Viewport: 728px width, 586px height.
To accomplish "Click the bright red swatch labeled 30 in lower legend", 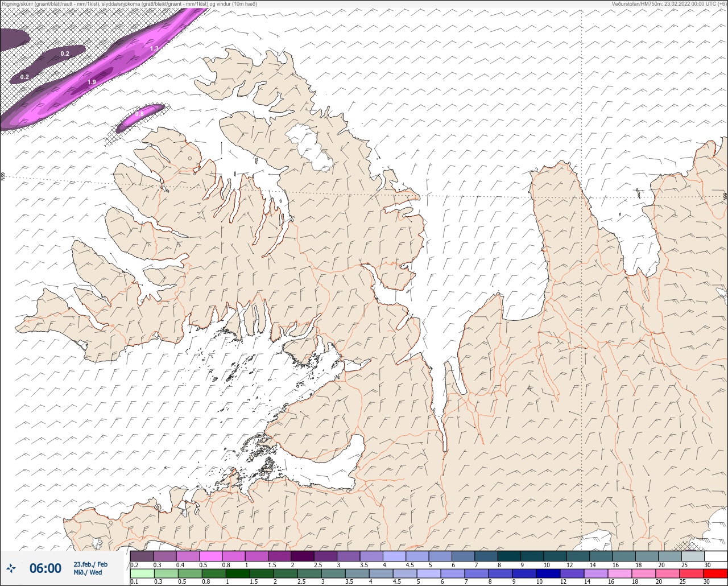I will [715, 573].
